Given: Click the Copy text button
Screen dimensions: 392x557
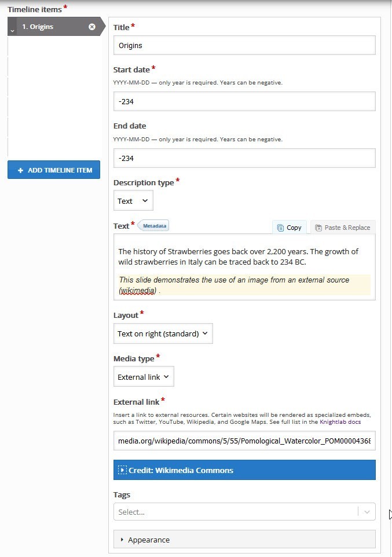Looking at the screenshot, I should pyautogui.click(x=290, y=228).
